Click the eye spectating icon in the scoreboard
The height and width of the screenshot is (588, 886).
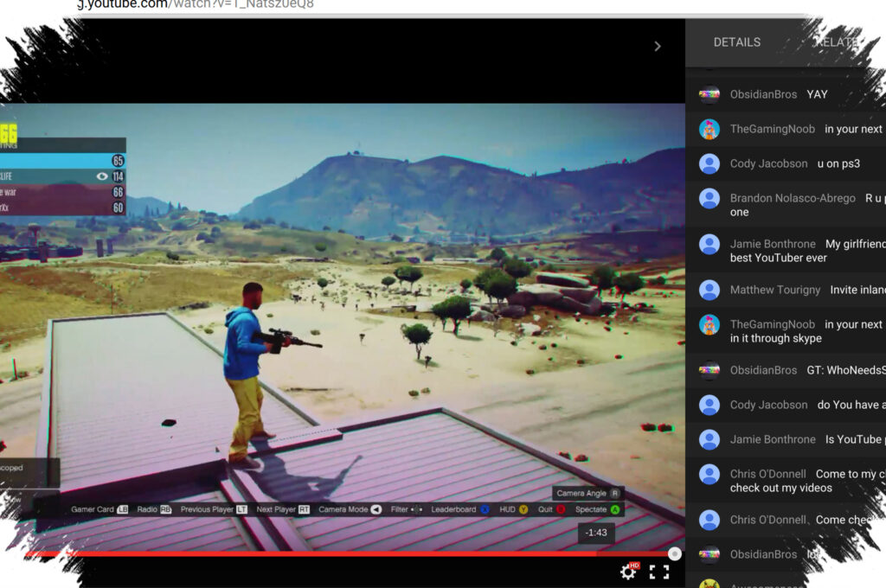click(102, 176)
